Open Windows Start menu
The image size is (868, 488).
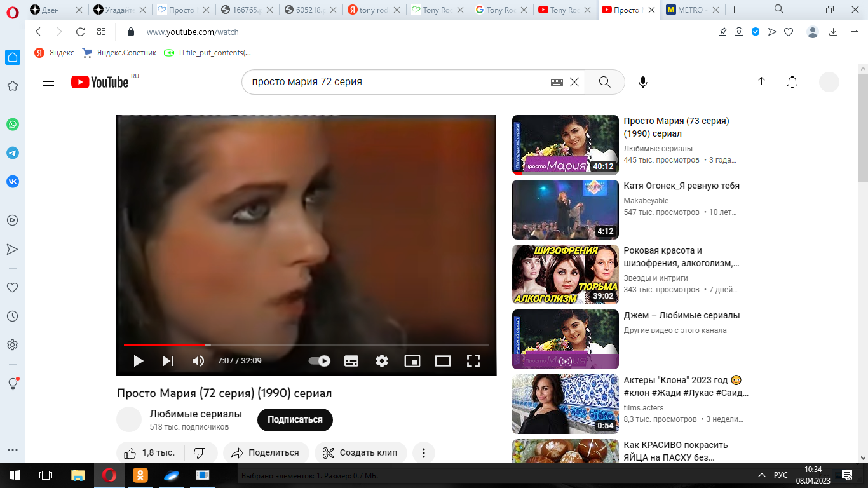tap(15, 475)
